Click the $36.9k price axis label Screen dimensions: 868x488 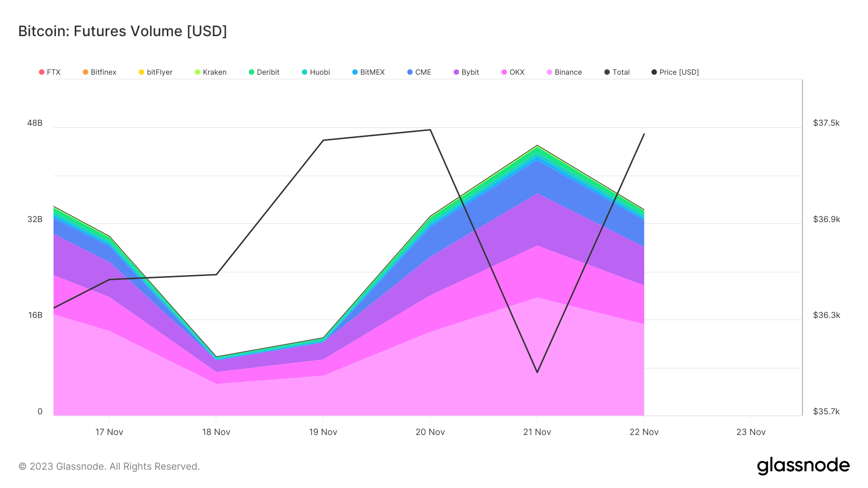827,220
